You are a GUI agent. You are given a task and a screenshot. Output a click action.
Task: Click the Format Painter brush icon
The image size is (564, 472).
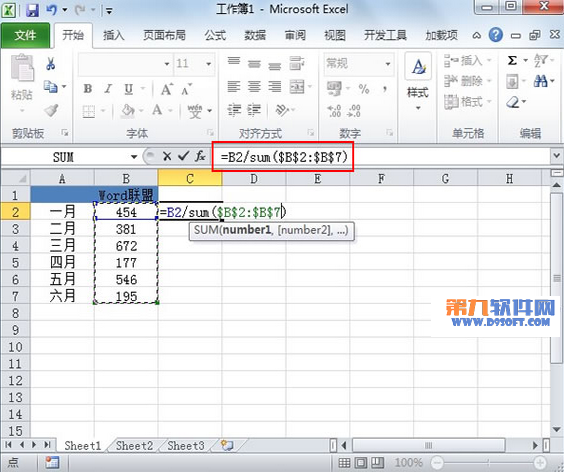point(51,110)
